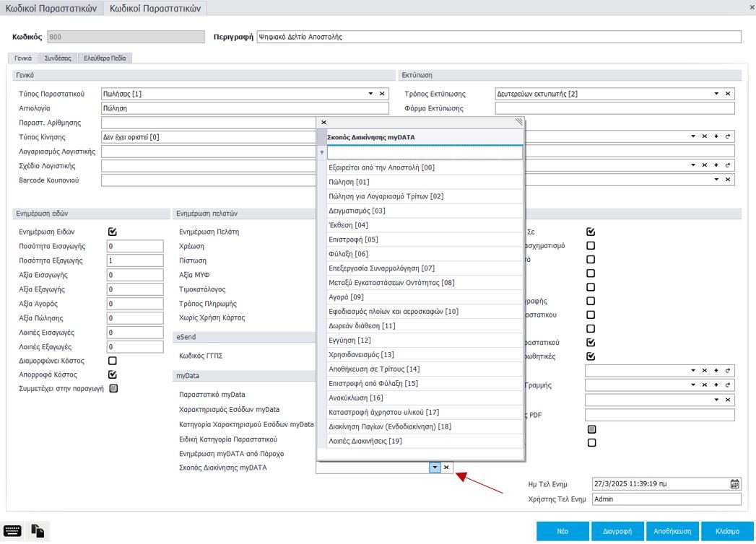
Task: Switch to the Συνδέσεις tab
Action: point(58,58)
